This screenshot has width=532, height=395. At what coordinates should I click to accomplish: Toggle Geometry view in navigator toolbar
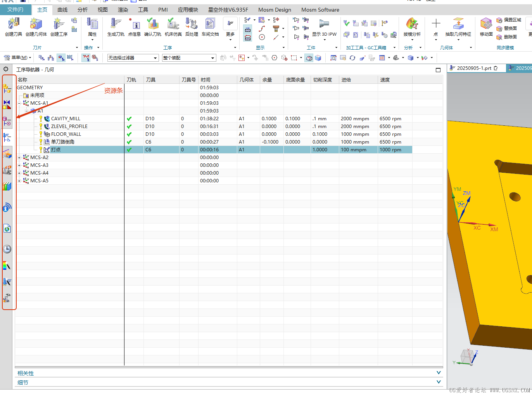[61, 58]
